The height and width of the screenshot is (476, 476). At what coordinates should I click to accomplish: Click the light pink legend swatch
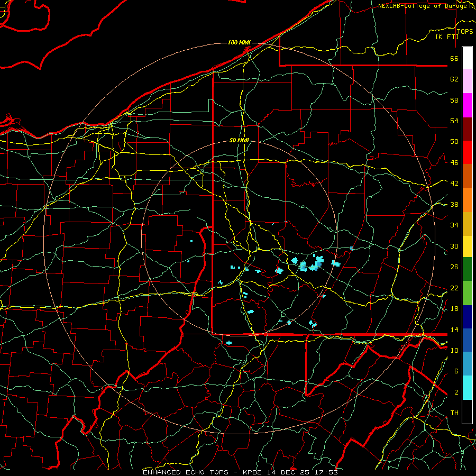[467, 81]
